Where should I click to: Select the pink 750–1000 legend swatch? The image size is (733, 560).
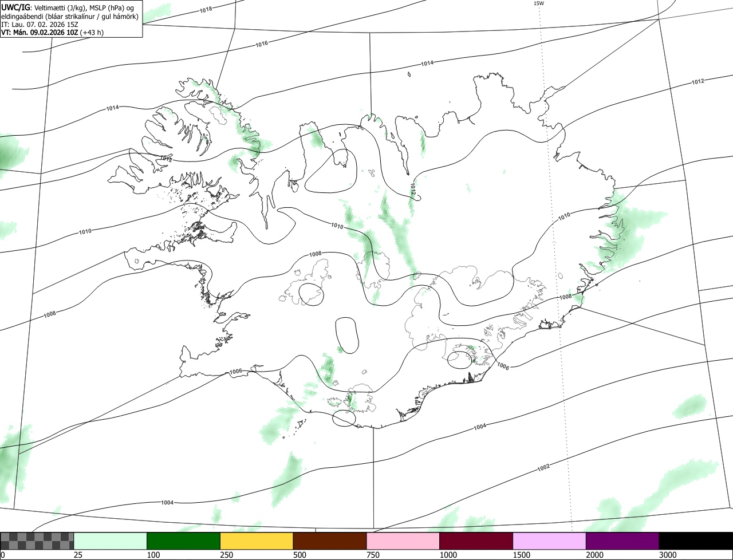tap(403, 541)
